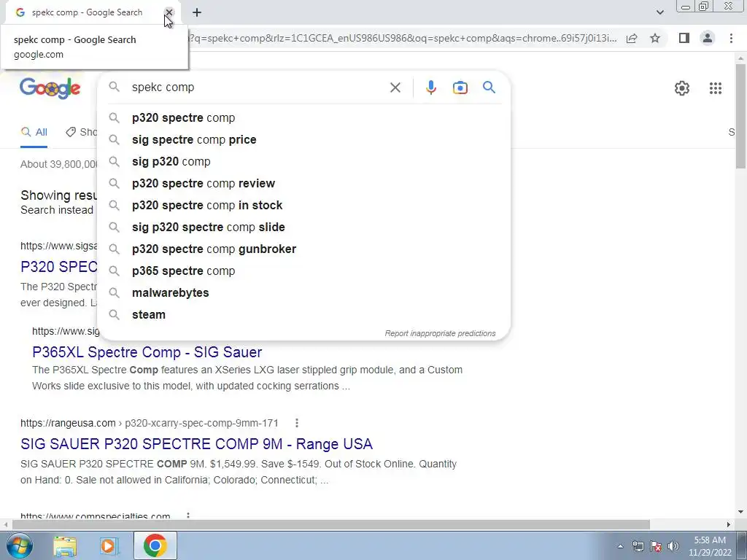
Task: Click the scroll down arrow
Action: [740, 513]
